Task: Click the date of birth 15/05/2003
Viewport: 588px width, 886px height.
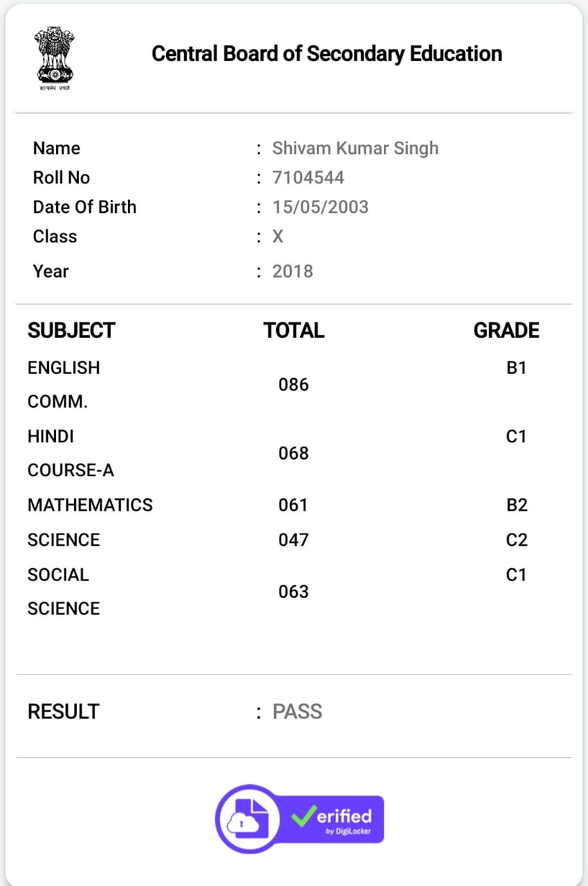Action: pyautogui.click(x=320, y=207)
